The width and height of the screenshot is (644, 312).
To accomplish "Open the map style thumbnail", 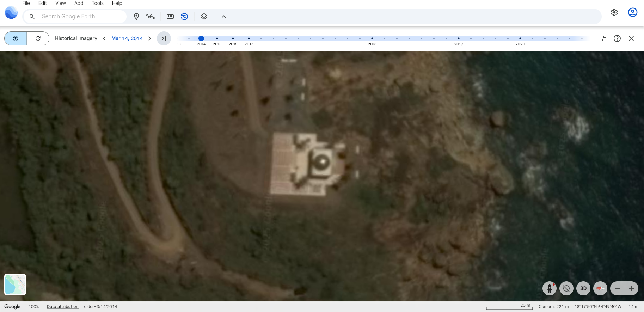I will click(x=15, y=285).
